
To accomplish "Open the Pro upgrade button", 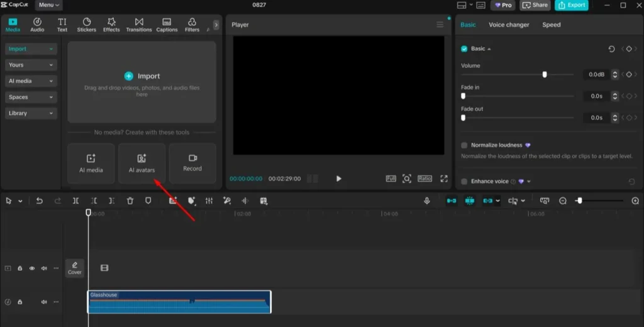I will (502, 5).
